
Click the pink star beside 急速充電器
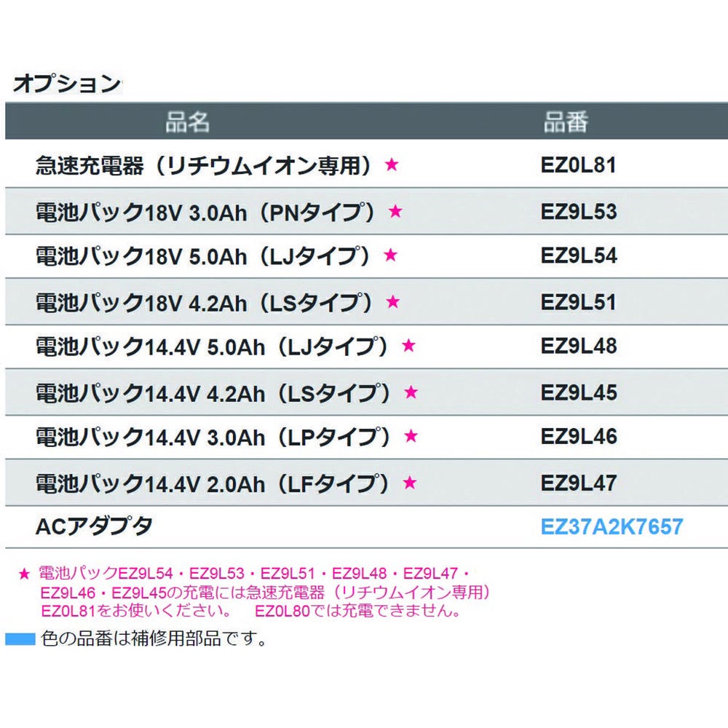tap(392, 165)
